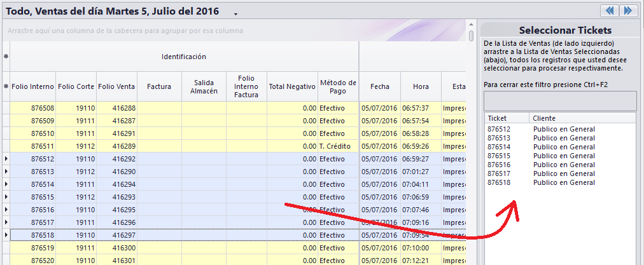Viewport: 644px width, 265px height.
Task: Select the row with Folio Venta 416289
Action: coord(115,146)
